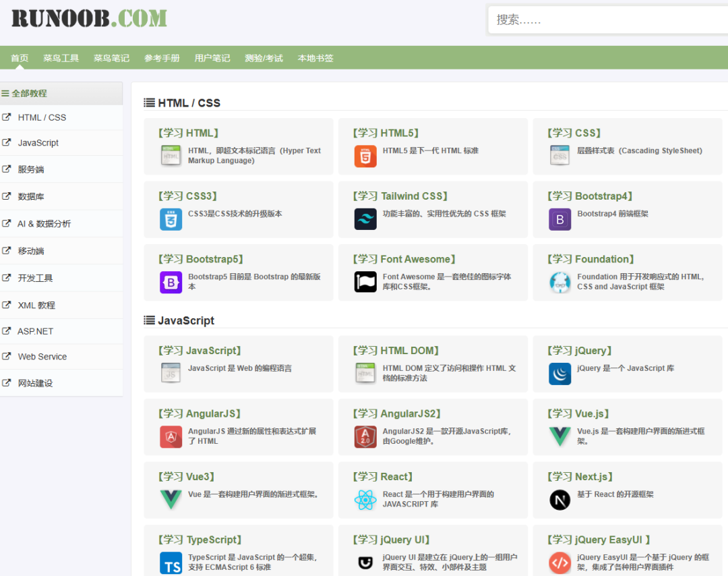Click the RUNOOB.COM site logo
Image resolution: width=728 pixels, height=576 pixels.
[89, 19]
